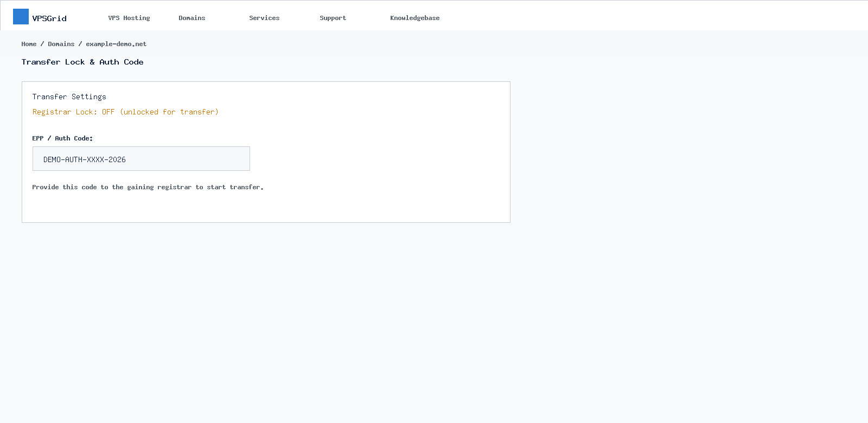This screenshot has width=868, height=423.
Task: Open the Services menu
Action: click(x=264, y=18)
